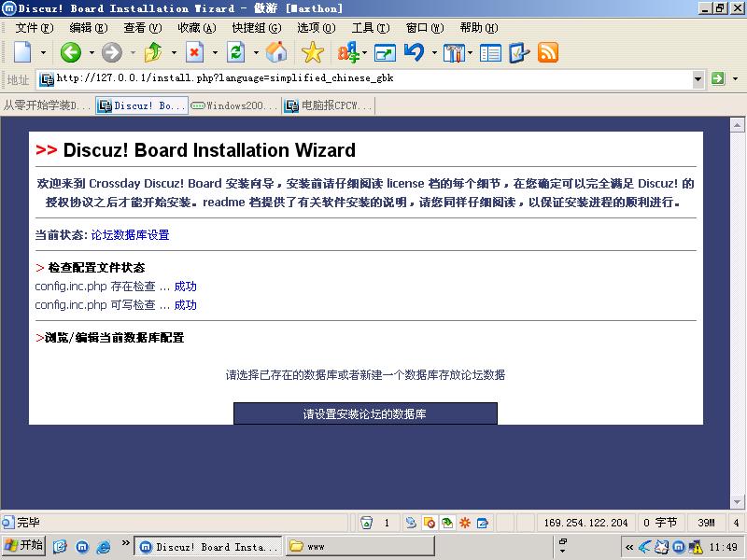Click the 开始 Start button
The image size is (747, 560).
23,545
